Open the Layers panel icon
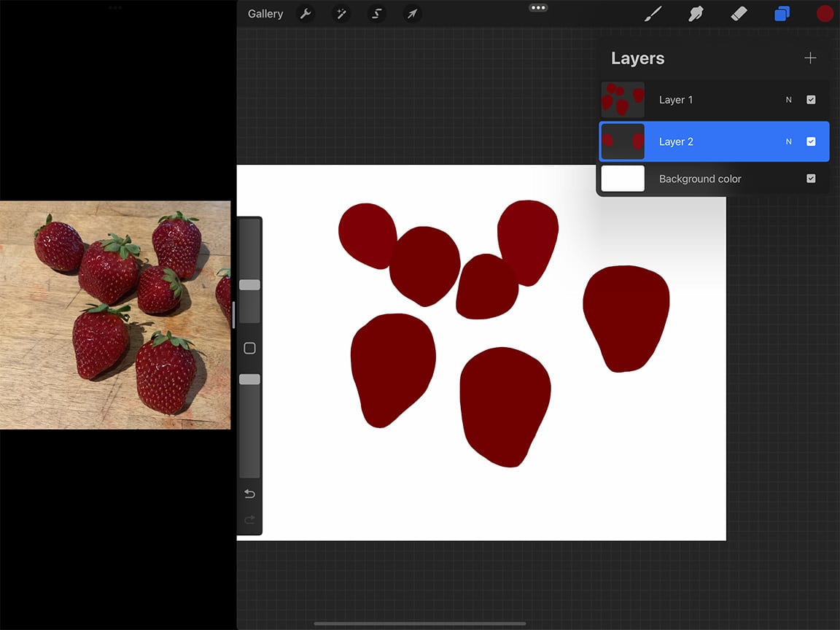The height and width of the screenshot is (630, 840). point(782,13)
